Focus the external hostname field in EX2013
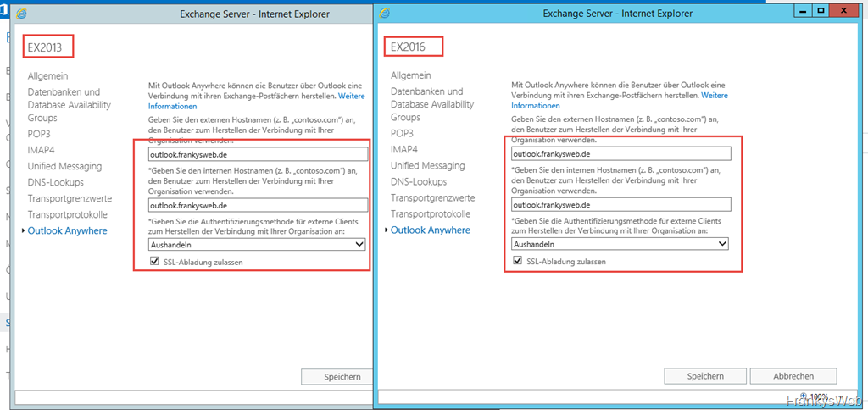 (257, 154)
